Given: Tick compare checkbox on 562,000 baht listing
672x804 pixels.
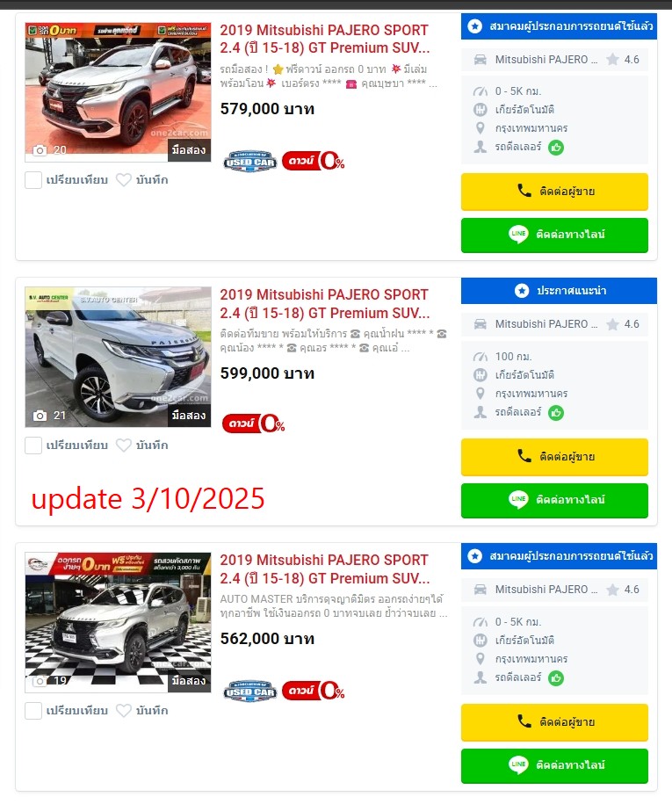Looking at the screenshot, I should coord(33,711).
